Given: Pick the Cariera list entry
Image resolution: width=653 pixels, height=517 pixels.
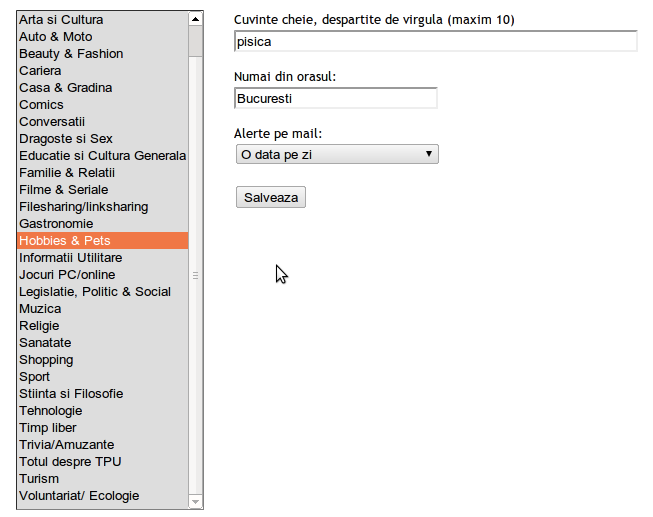Looking at the screenshot, I should coord(102,71).
